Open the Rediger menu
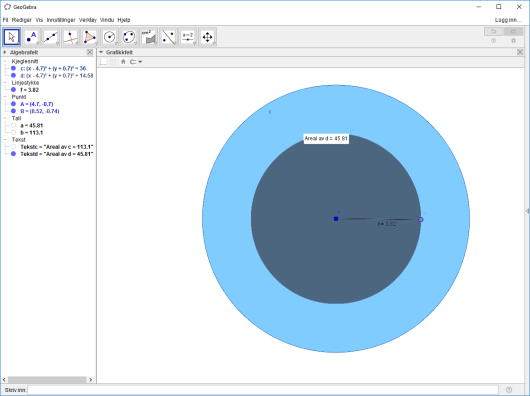The width and height of the screenshot is (530, 396). point(22,20)
